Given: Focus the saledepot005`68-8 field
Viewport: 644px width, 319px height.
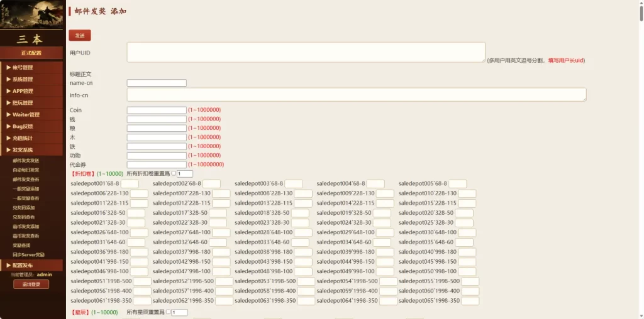Looking at the screenshot, I should (458, 184).
